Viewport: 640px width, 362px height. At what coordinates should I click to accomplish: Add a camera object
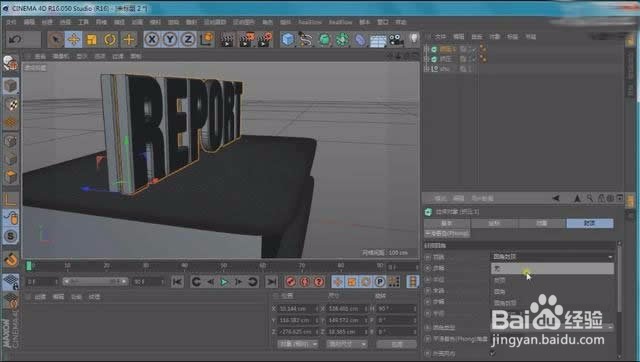pyautogui.click(x=396, y=40)
